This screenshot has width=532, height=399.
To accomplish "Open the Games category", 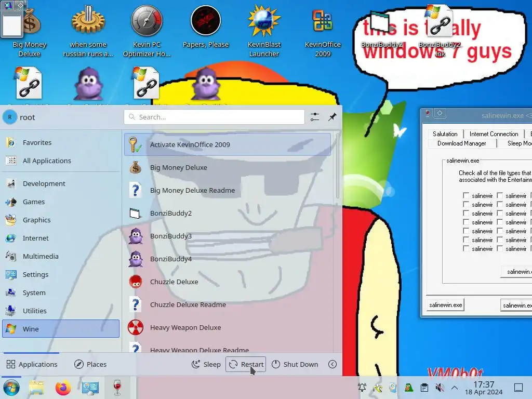I will coord(61,202).
